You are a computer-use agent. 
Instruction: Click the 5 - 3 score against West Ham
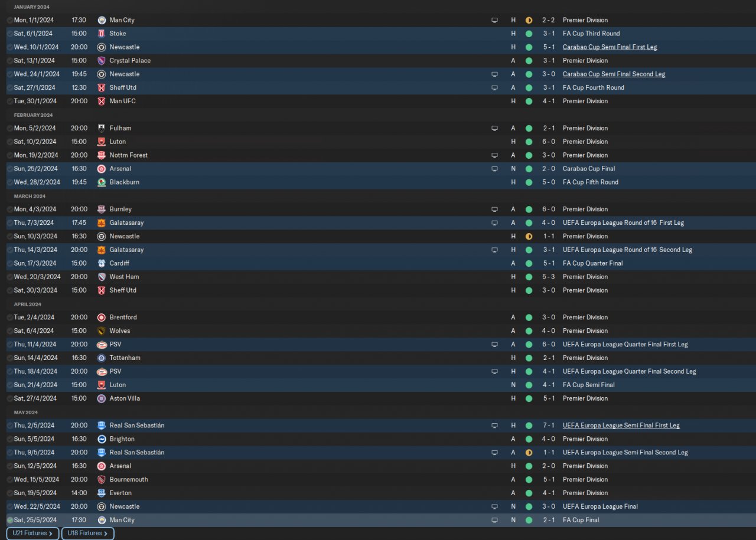pyautogui.click(x=549, y=277)
